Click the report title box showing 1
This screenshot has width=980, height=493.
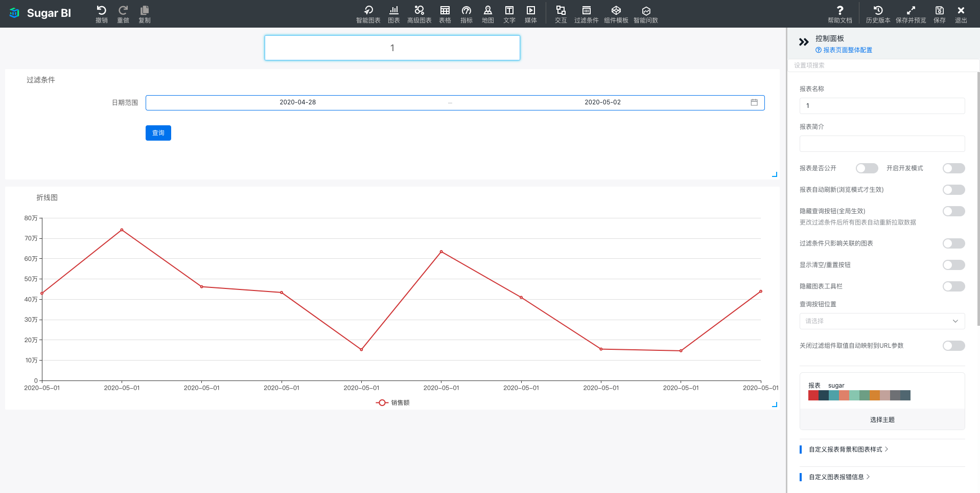pyautogui.click(x=392, y=48)
